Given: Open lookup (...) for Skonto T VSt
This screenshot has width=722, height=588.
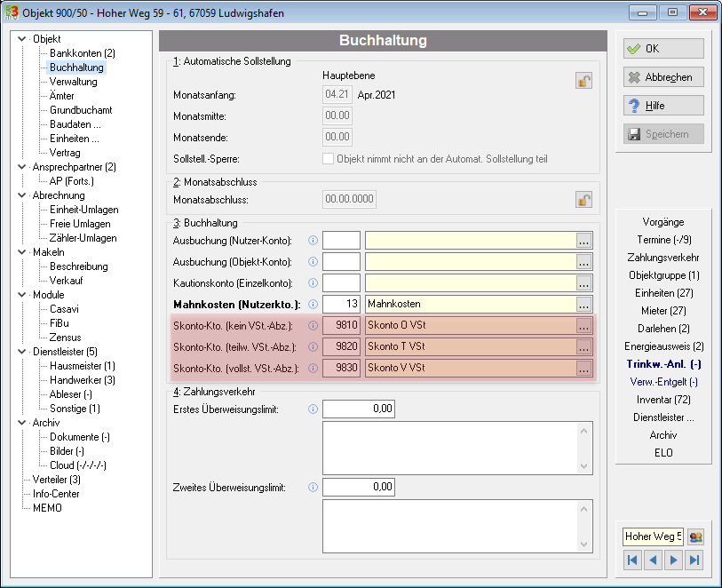Looking at the screenshot, I should point(583,346).
